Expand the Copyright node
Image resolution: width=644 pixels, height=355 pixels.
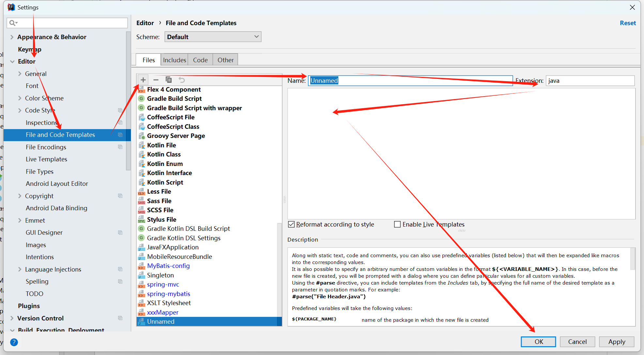pyautogui.click(x=20, y=196)
